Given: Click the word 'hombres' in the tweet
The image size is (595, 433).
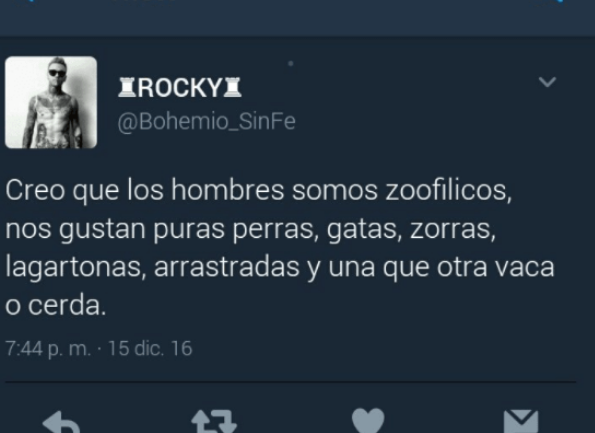Looking at the screenshot, I should click(227, 190).
